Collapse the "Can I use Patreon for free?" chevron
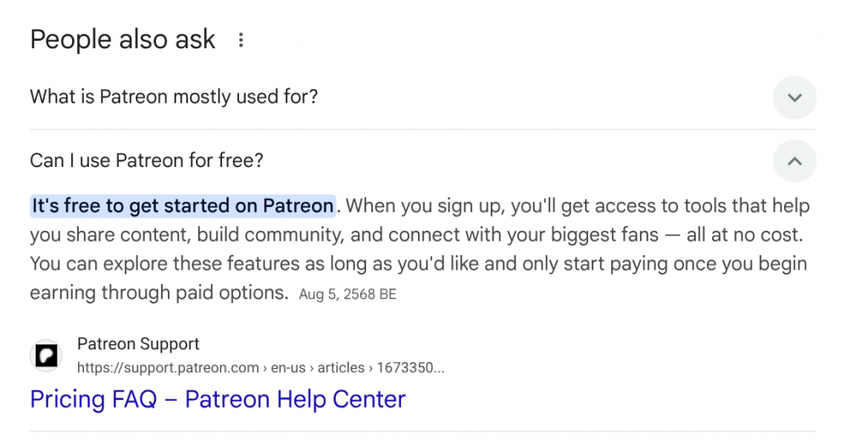 794,161
